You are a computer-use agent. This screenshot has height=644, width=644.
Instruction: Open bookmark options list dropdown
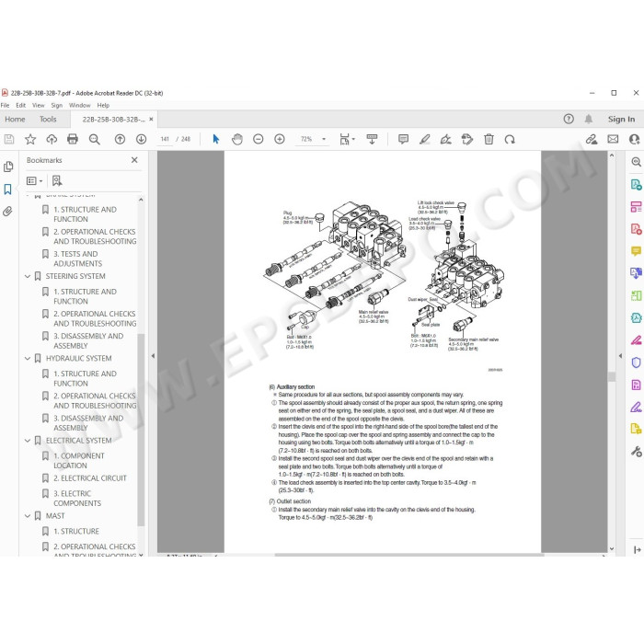point(35,180)
